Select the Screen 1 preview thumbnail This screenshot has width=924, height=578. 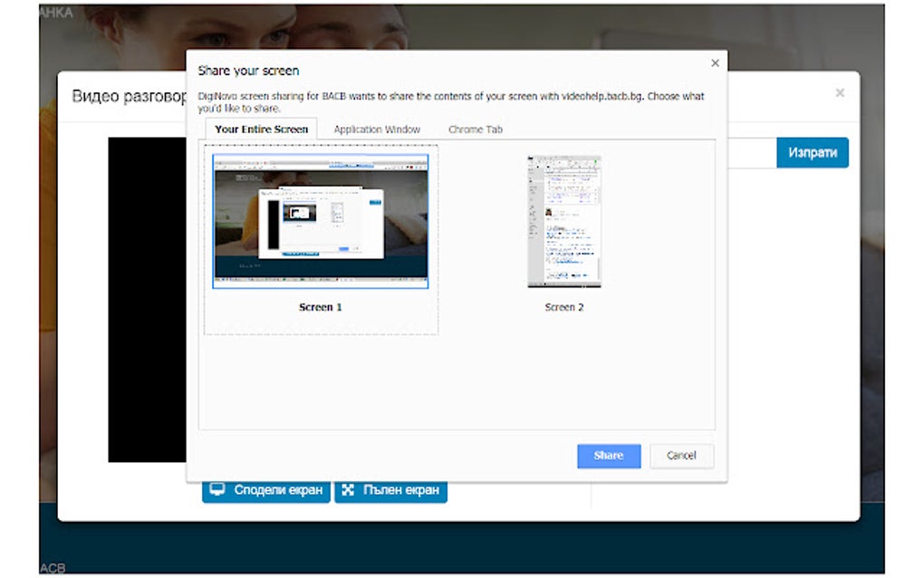320,222
